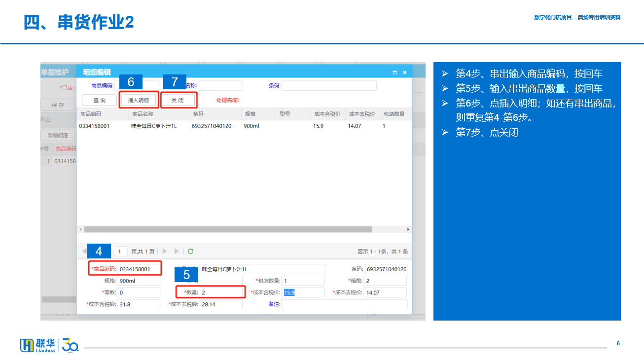Click the 成本去税价 field showing 14.07

385,292
